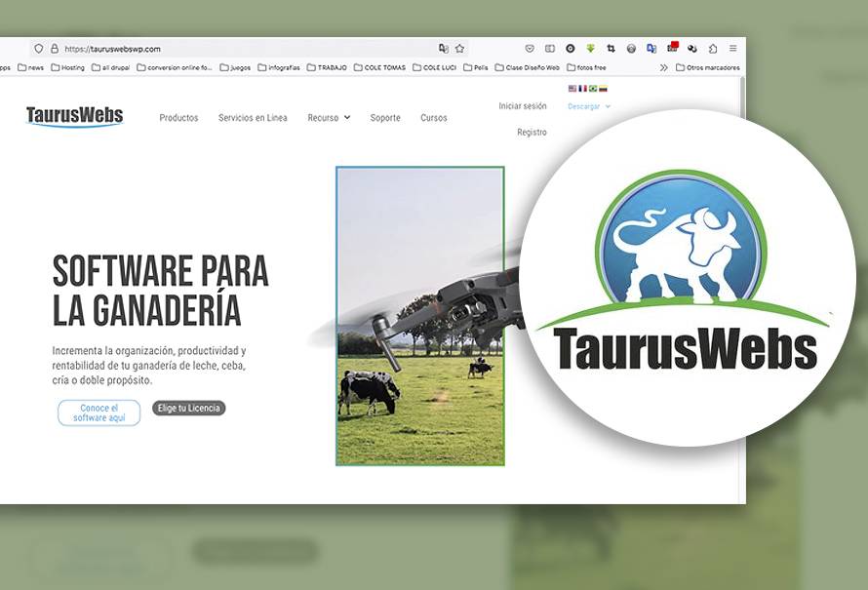Image resolution: width=868 pixels, height=590 pixels.
Task: Click the 'Elige tu Licencia' button
Action: 189,408
